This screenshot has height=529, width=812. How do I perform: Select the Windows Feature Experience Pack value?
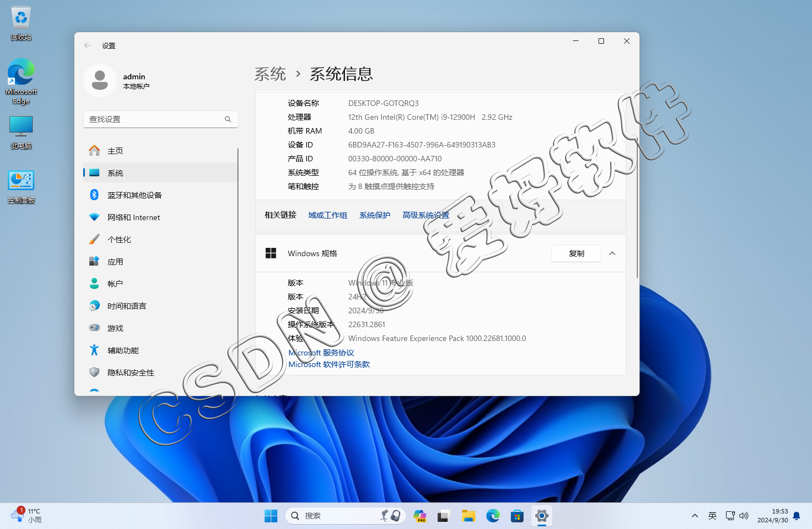pyautogui.click(x=437, y=338)
